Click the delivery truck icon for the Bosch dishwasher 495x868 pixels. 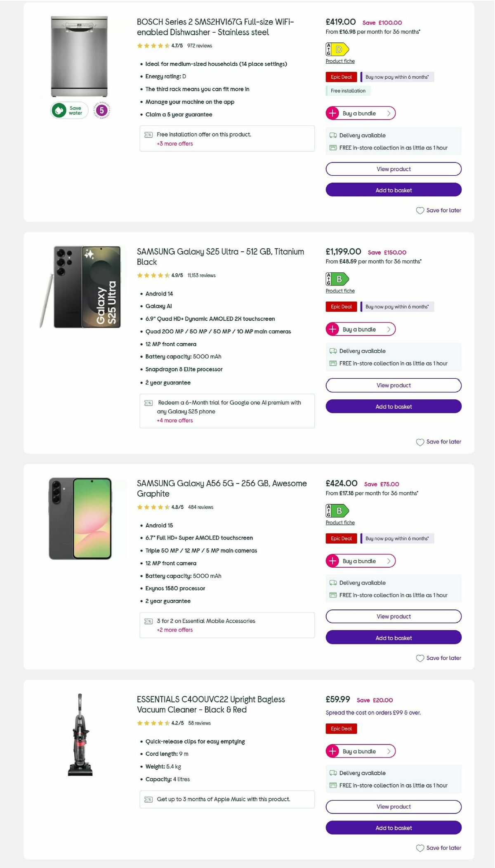click(x=333, y=135)
